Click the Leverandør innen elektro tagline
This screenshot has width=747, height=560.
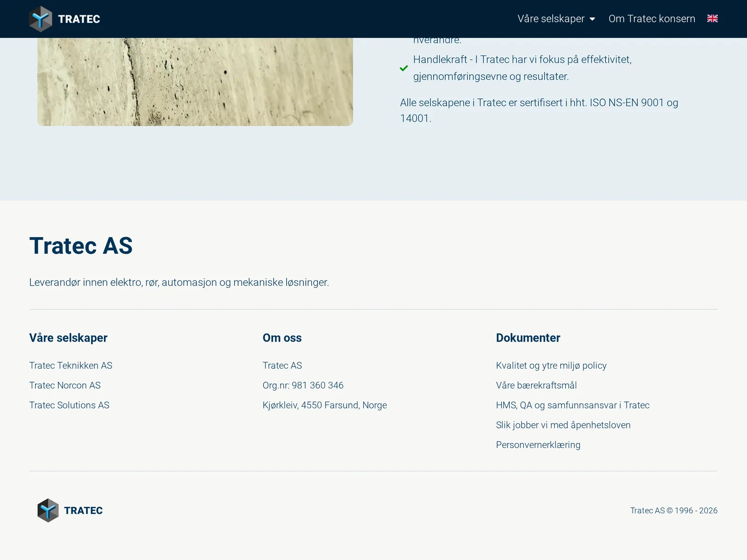[x=179, y=282]
